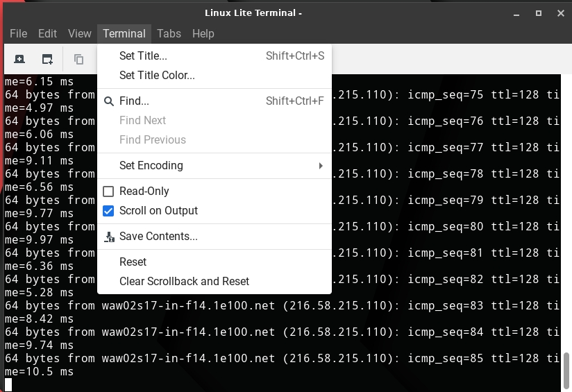Click the new window toolbar icon

pos(47,60)
